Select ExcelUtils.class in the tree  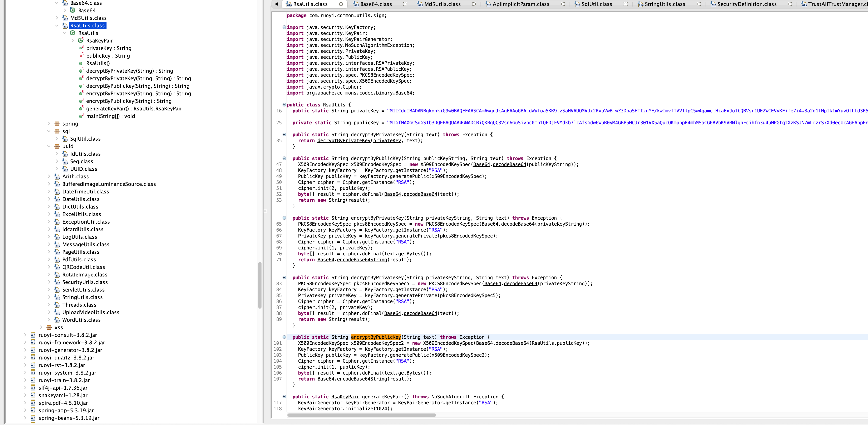[x=81, y=214]
